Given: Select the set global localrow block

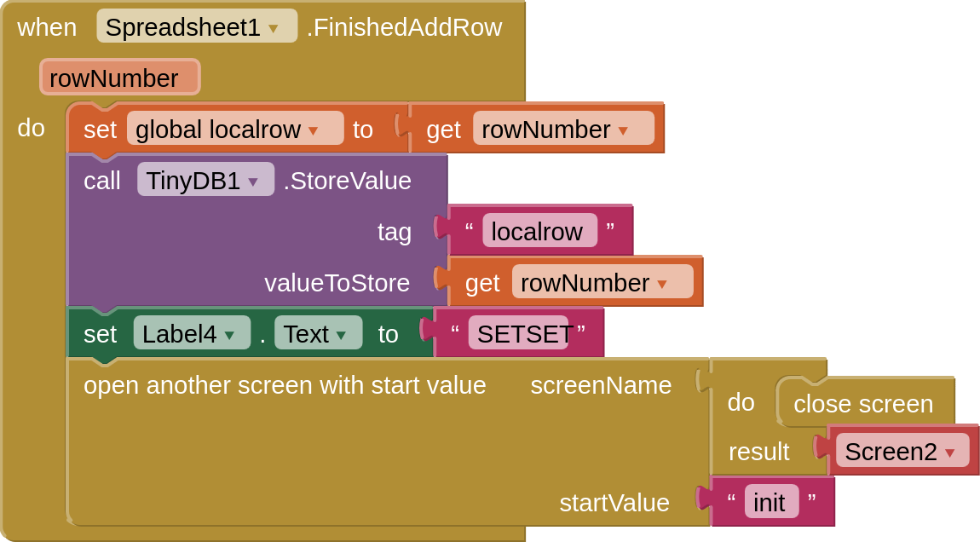Looking at the screenshot, I should pyautogui.click(x=99, y=130).
